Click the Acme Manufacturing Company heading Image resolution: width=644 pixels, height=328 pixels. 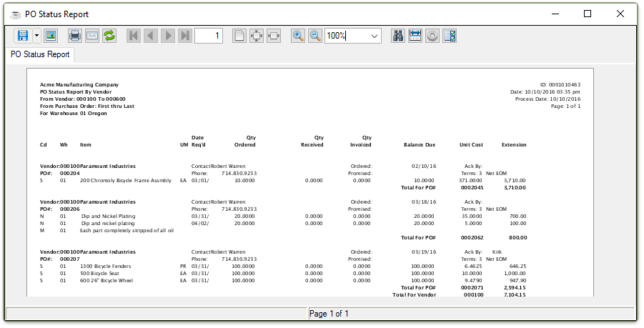(79, 84)
